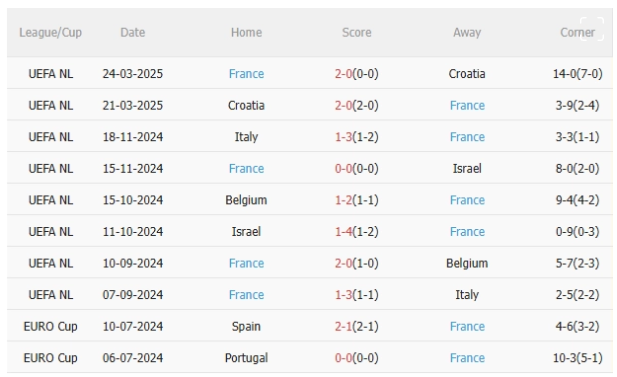The height and width of the screenshot is (377, 617).
Task: Click the fullscreen expand icon top right
Action: click(591, 29)
